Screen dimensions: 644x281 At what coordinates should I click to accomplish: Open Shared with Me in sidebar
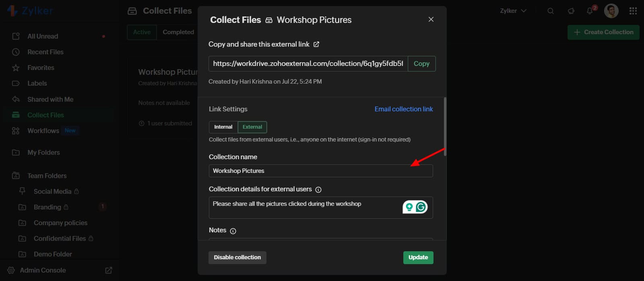[x=50, y=99]
